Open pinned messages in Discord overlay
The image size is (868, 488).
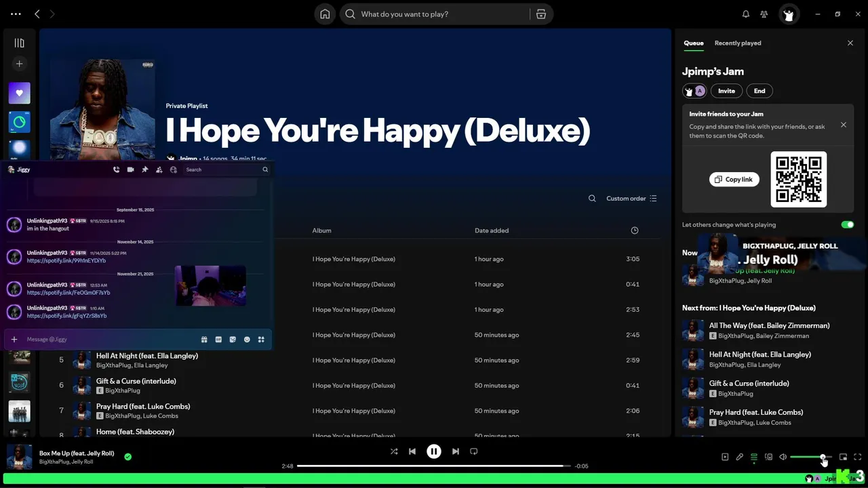click(145, 169)
